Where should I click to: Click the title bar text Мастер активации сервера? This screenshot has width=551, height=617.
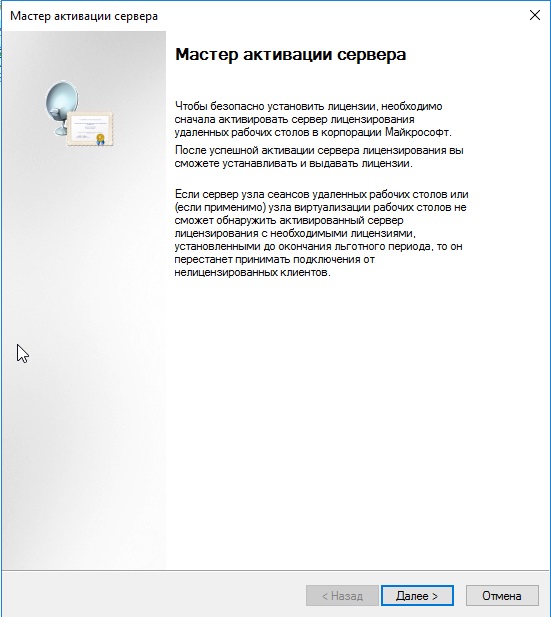[84, 16]
